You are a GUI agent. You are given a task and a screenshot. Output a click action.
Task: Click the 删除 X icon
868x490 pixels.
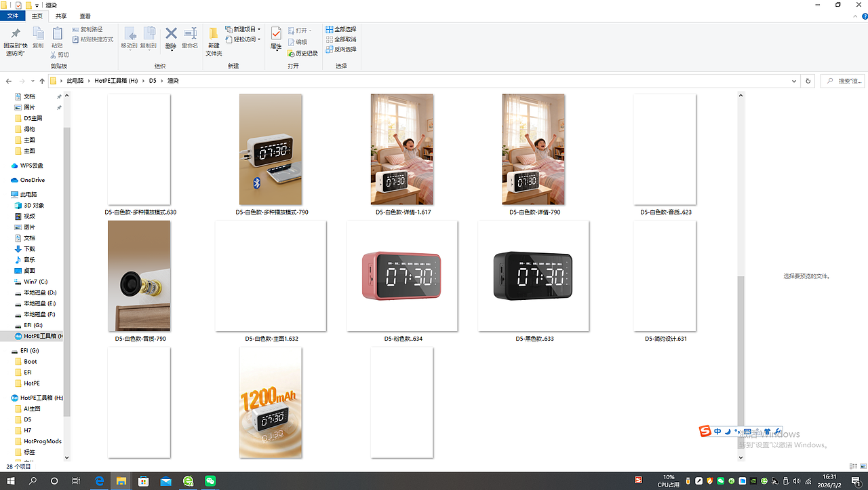click(x=171, y=34)
